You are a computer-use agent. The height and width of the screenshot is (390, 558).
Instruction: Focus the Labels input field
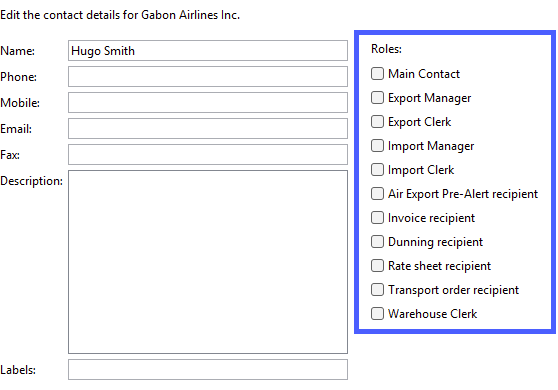[208, 370]
